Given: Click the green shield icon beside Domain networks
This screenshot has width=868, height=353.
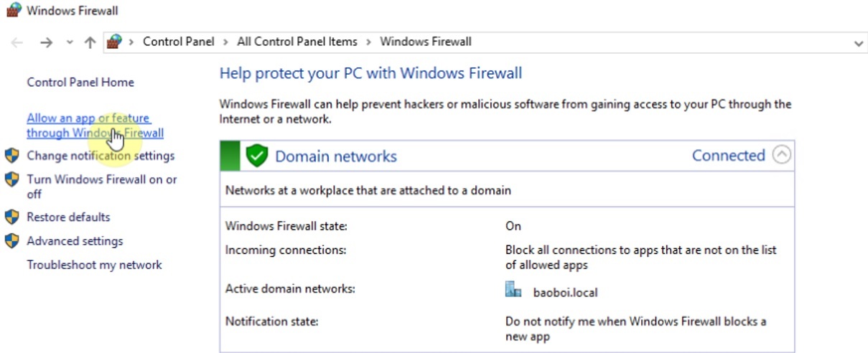Looking at the screenshot, I should [x=256, y=156].
